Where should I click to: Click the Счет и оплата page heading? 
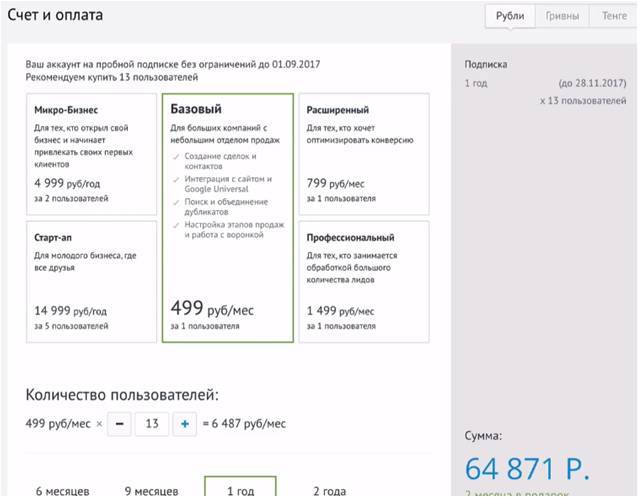pyautogui.click(x=55, y=16)
